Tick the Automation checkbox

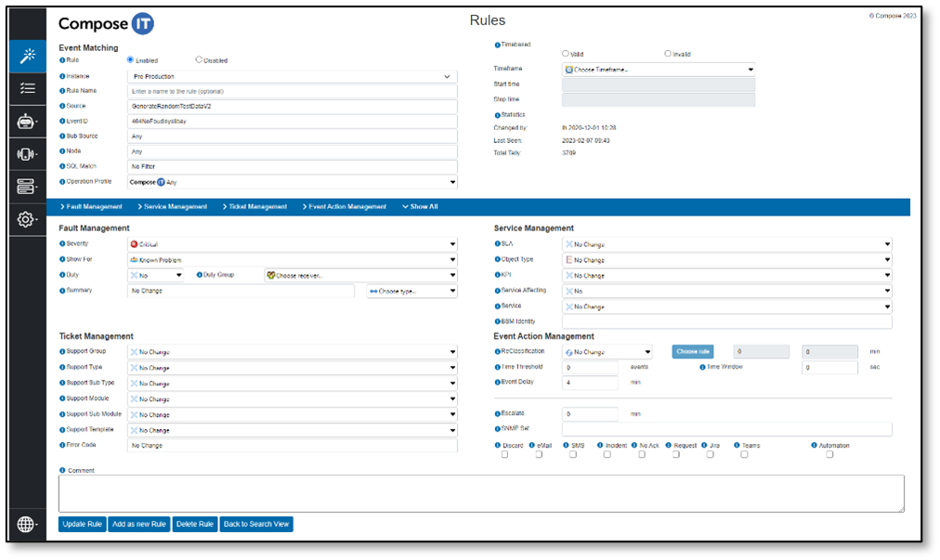pyautogui.click(x=829, y=455)
